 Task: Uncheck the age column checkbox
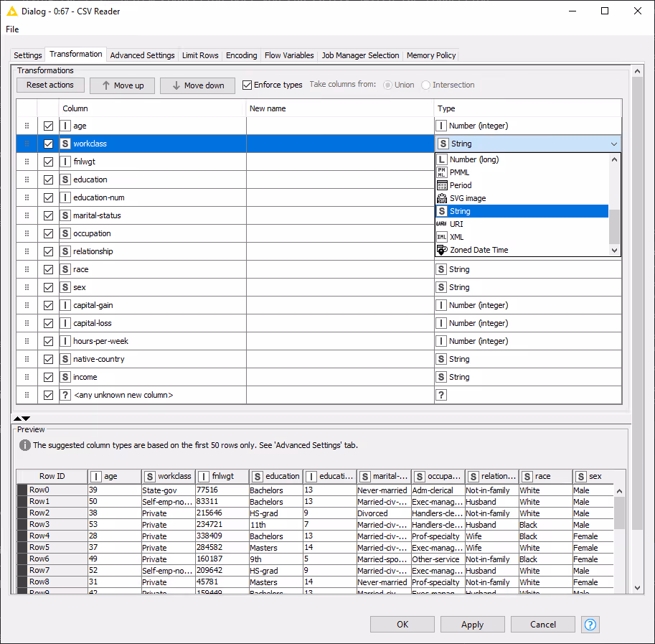[49, 126]
